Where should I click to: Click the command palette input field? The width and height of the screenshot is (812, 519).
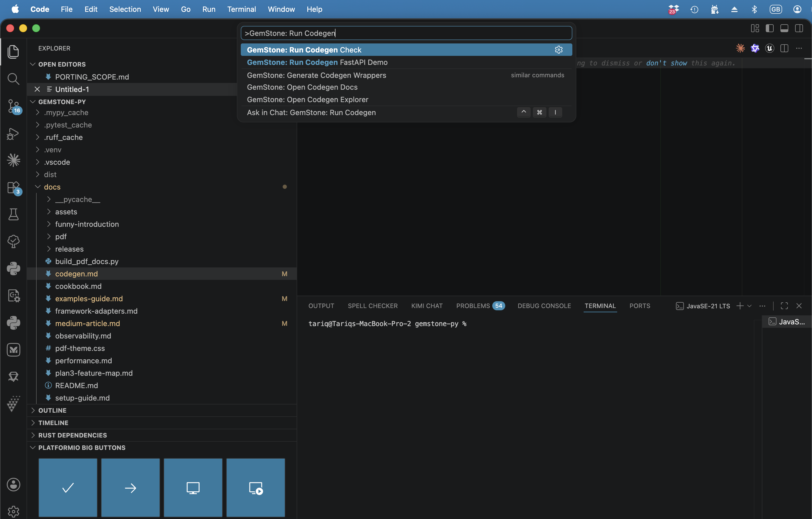[x=406, y=33]
